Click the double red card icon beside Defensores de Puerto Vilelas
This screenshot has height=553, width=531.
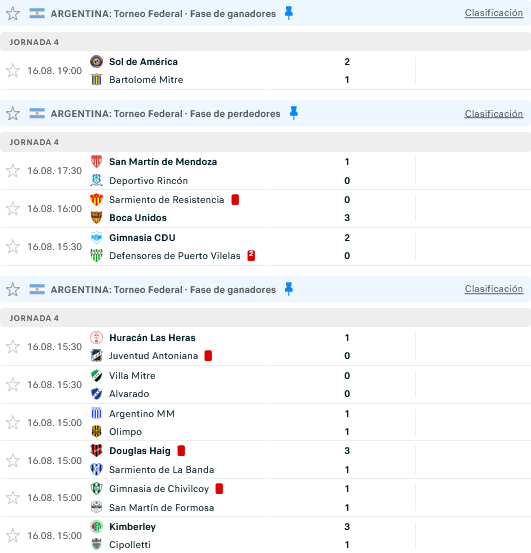point(251,255)
